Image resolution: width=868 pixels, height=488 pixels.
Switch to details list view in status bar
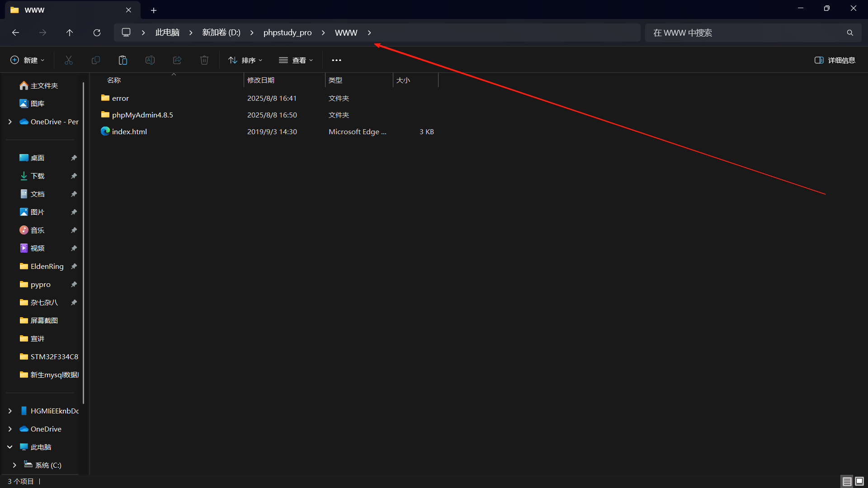pyautogui.click(x=847, y=481)
